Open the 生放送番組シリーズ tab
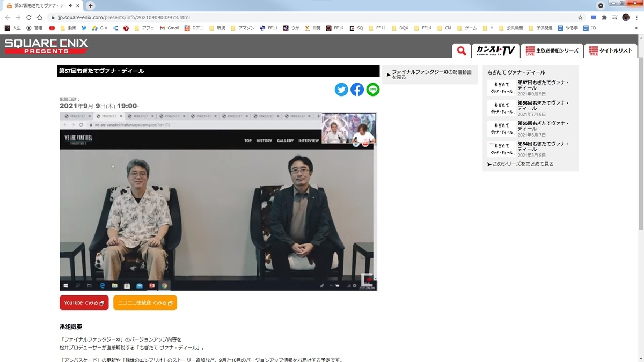This screenshot has height=362, width=644. click(552, 51)
